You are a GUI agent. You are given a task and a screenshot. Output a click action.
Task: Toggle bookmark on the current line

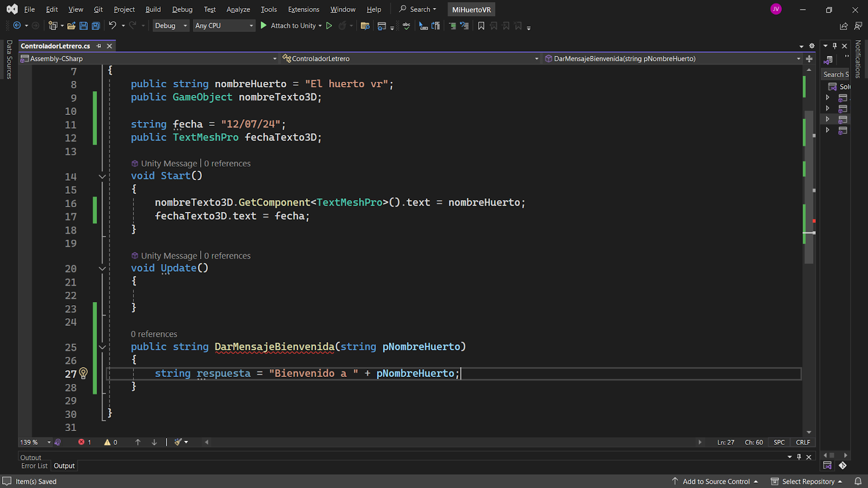point(481,25)
